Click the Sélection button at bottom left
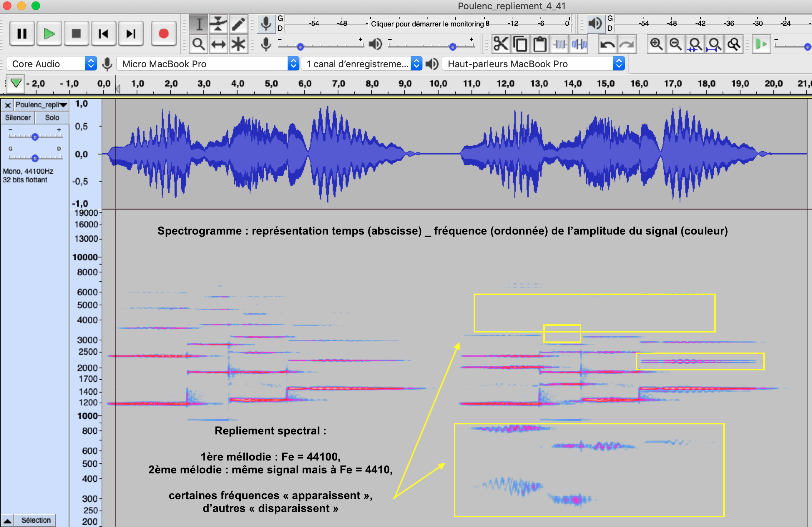This screenshot has height=527, width=812. [35, 520]
